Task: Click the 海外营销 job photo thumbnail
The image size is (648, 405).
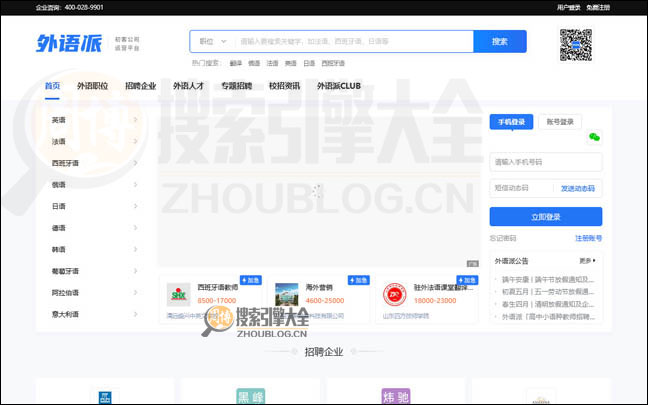Action: pyautogui.click(x=287, y=295)
